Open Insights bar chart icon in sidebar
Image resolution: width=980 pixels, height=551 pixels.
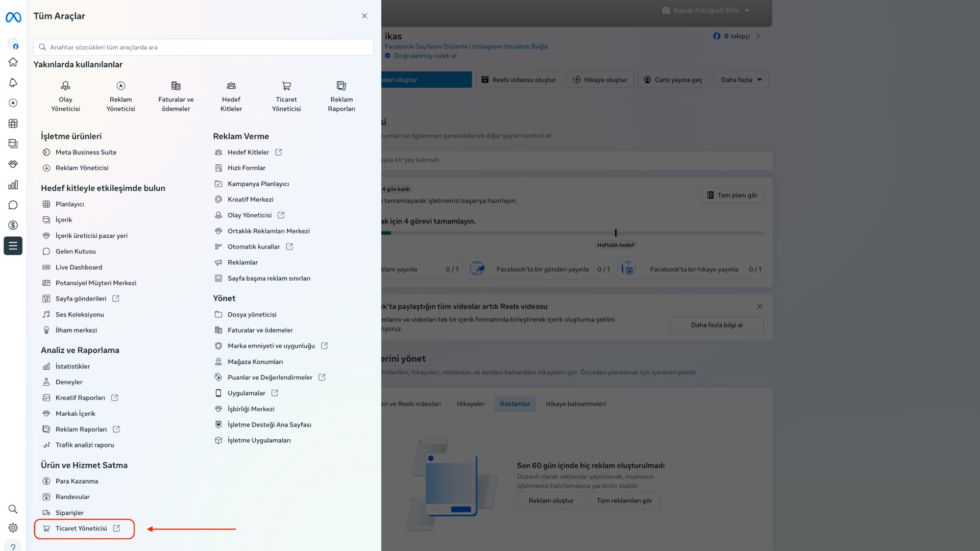[13, 185]
